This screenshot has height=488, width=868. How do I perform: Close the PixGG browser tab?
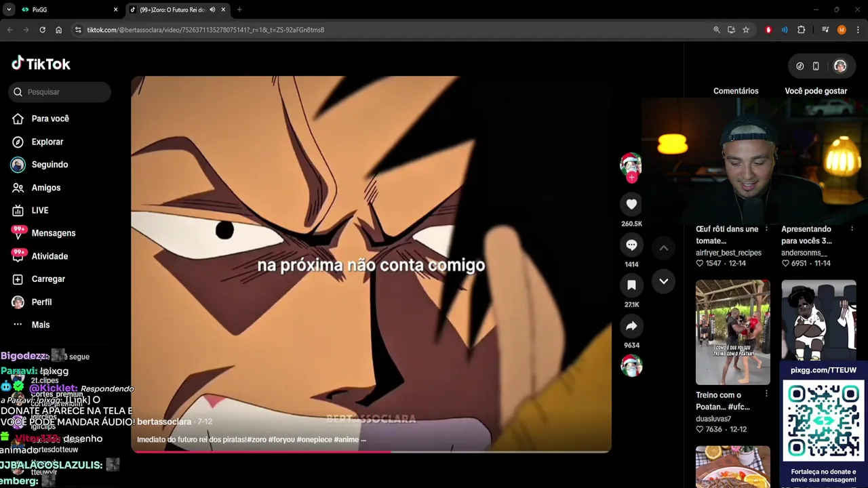click(115, 9)
